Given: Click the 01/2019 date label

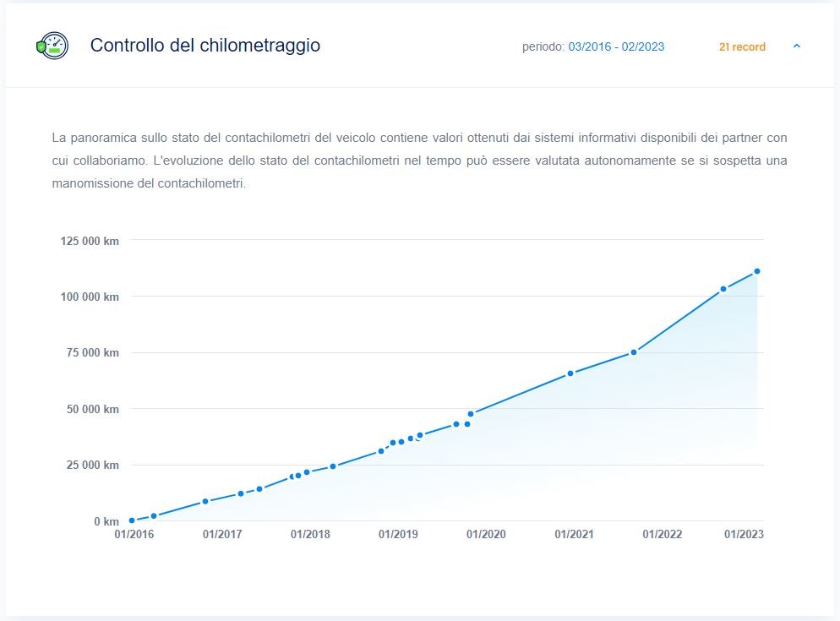Looking at the screenshot, I should click(x=398, y=534).
